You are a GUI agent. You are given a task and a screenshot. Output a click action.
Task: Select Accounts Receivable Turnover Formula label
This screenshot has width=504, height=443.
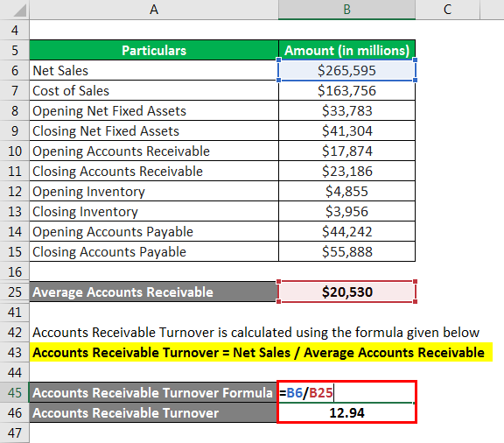tap(153, 392)
